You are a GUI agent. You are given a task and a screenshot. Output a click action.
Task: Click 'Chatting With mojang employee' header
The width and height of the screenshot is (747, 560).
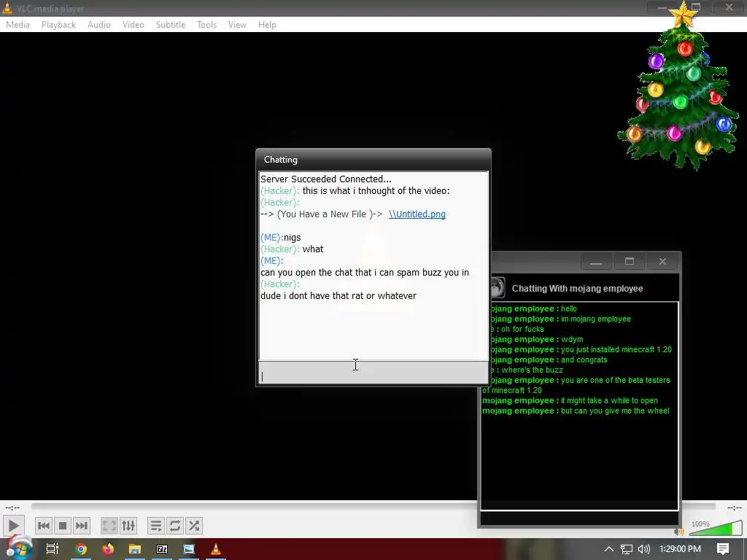pyautogui.click(x=578, y=289)
